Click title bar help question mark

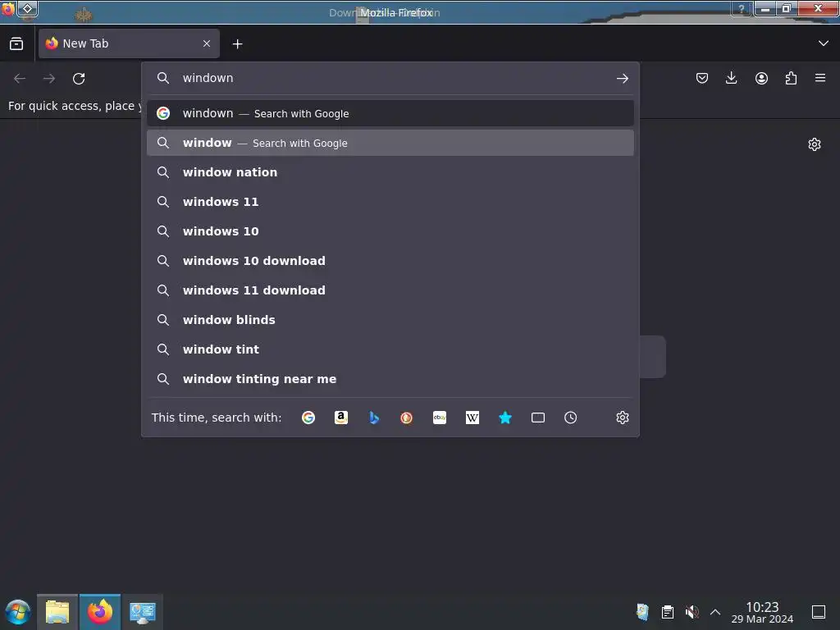(742, 8)
